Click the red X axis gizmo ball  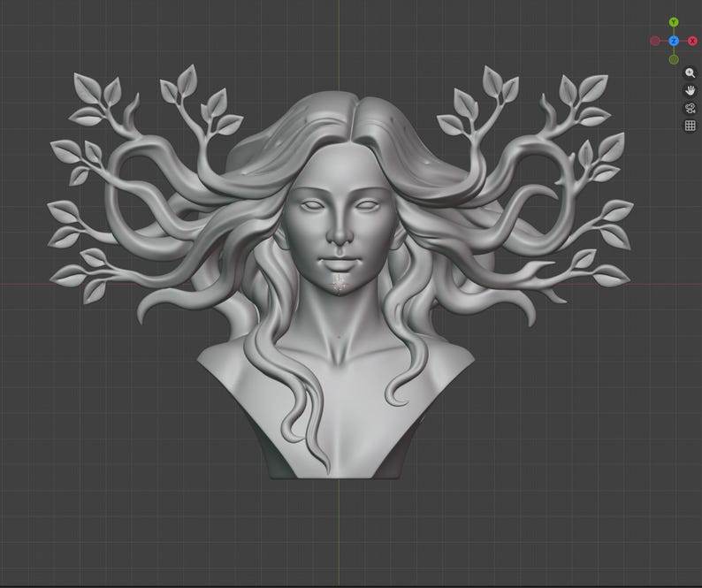(x=692, y=42)
